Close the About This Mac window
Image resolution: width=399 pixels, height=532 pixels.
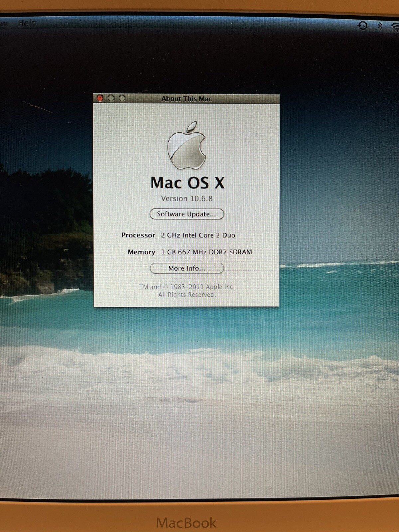pos(100,98)
